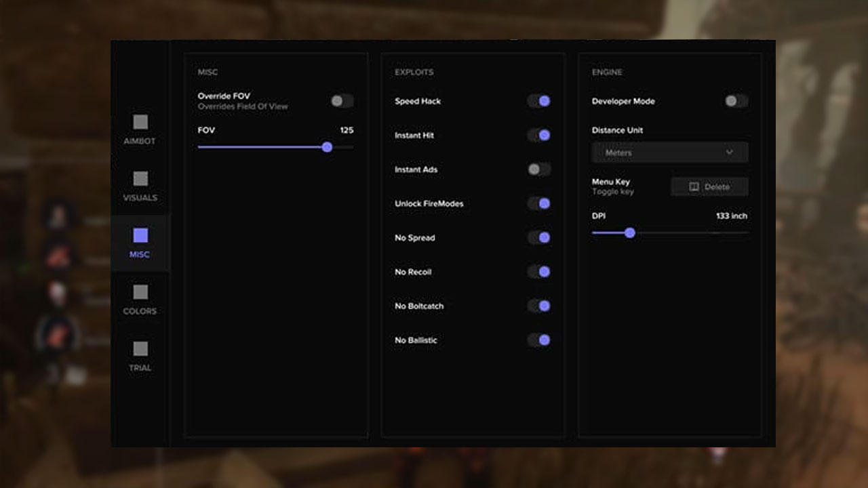The height and width of the screenshot is (488, 868).
Task: Toggle Unlock FireModes off
Action: pos(539,203)
